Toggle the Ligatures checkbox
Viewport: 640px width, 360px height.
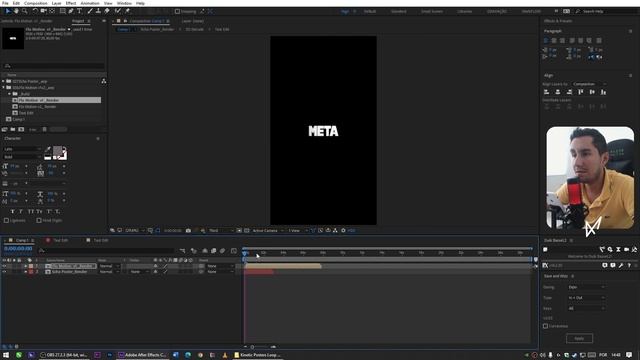6,220
